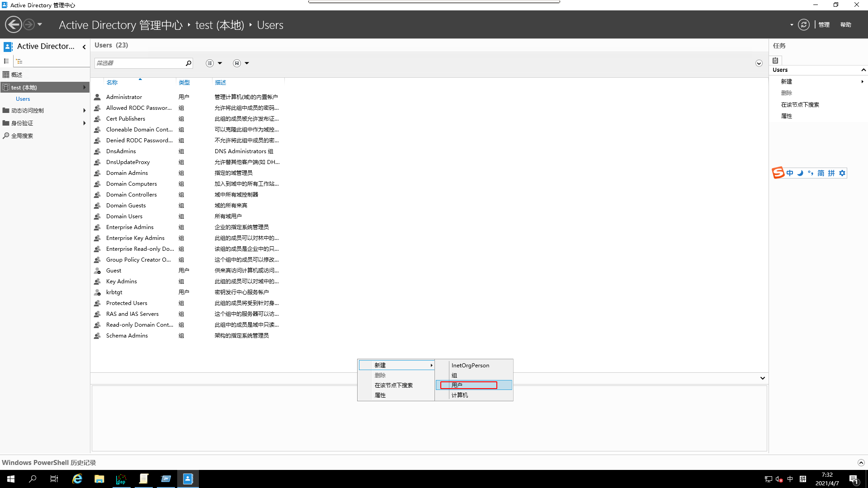Open 全局搜索 in the left navigation
The height and width of the screenshot is (488, 868).
click(x=22, y=135)
